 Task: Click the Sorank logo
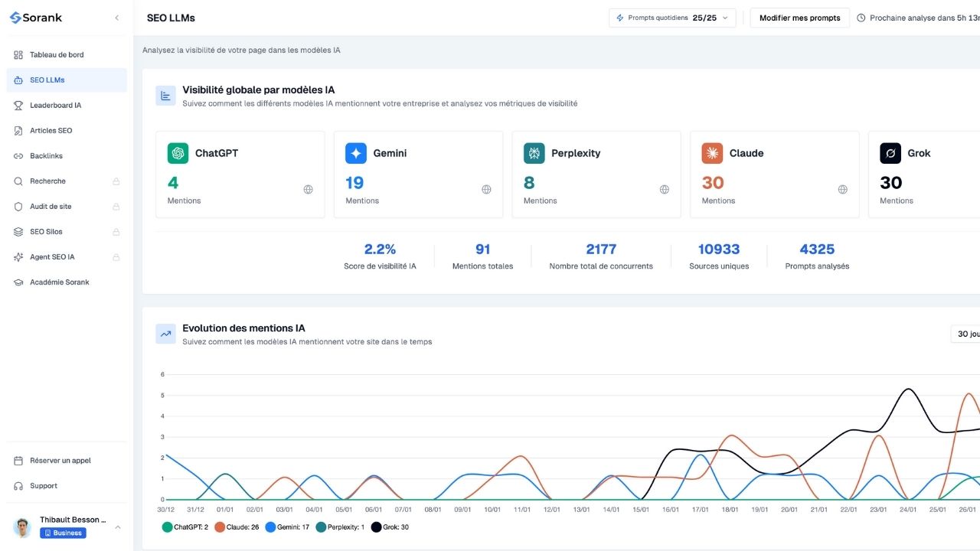(x=36, y=17)
